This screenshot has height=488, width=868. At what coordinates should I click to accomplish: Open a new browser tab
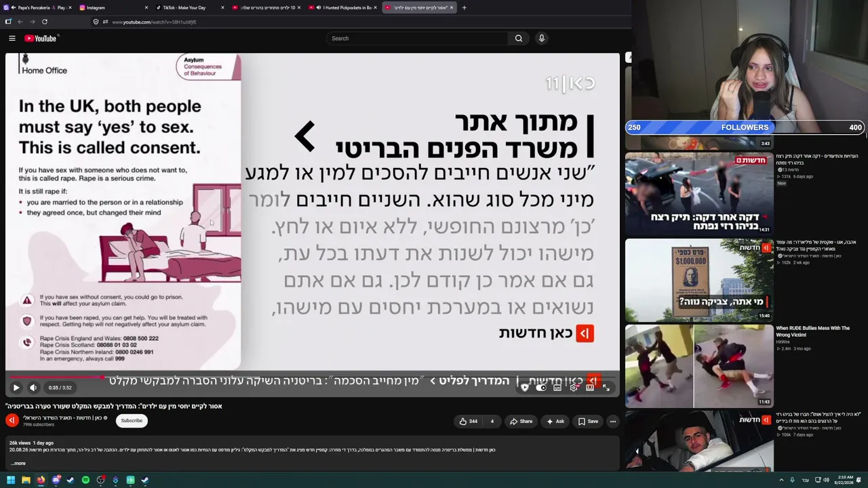pyautogui.click(x=465, y=7)
